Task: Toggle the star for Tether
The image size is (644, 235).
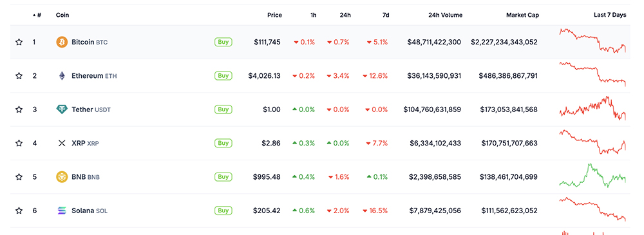Action: point(19,109)
